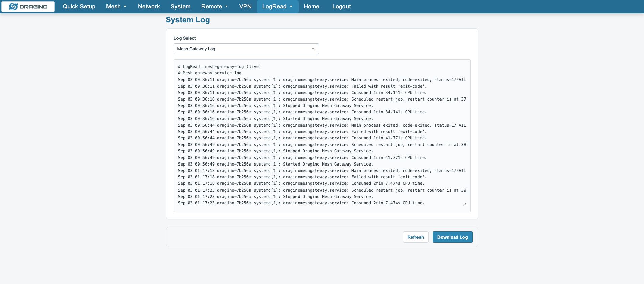Click the 00:36:16 'Started Dragino Mesh Gateway Service' line
Image resolution: width=644 pixels, height=284 pixels.
click(276, 119)
